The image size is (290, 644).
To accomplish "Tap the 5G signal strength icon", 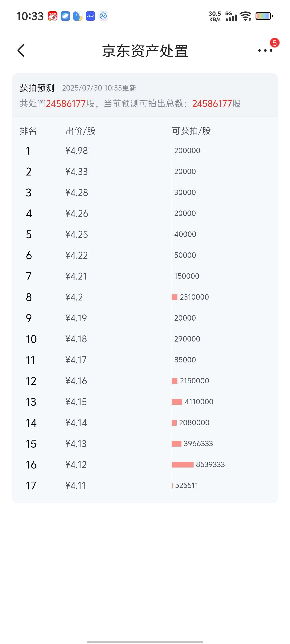I will [x=231, y=16].
